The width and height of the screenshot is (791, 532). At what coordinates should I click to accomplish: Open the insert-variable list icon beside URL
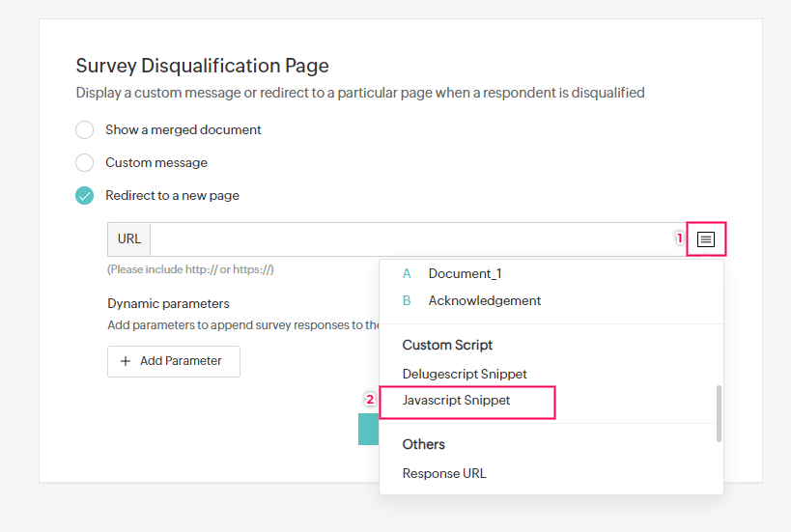tap(706, 238)
